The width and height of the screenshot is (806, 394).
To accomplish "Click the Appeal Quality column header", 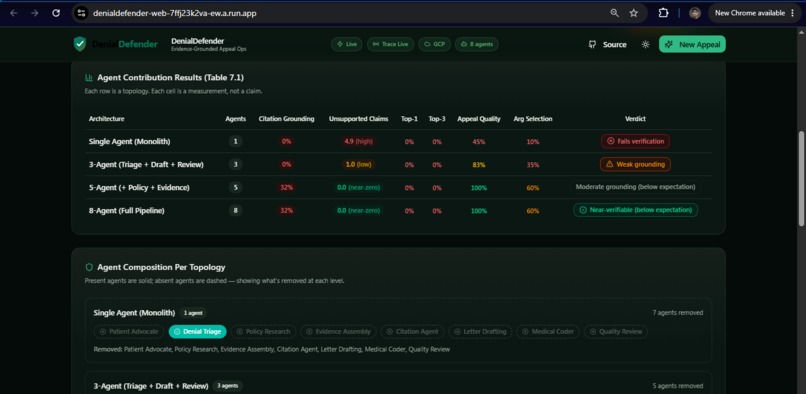I will click(479, 119).
